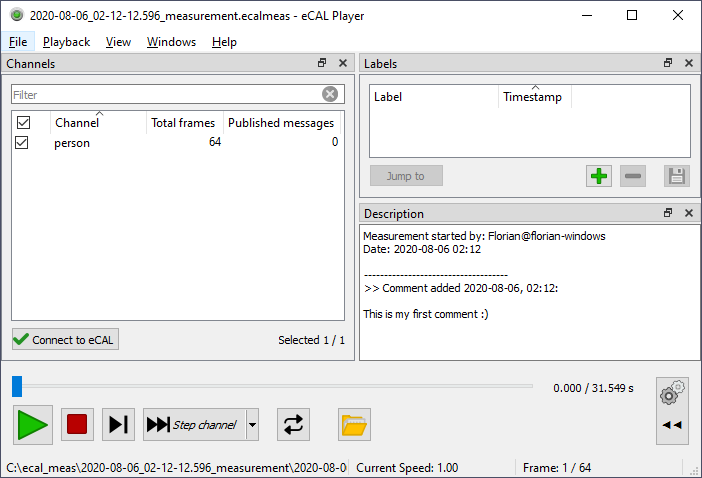
Task: Open the playback settings gears icon
Action: pyautogui.click(x=672, y=393)
